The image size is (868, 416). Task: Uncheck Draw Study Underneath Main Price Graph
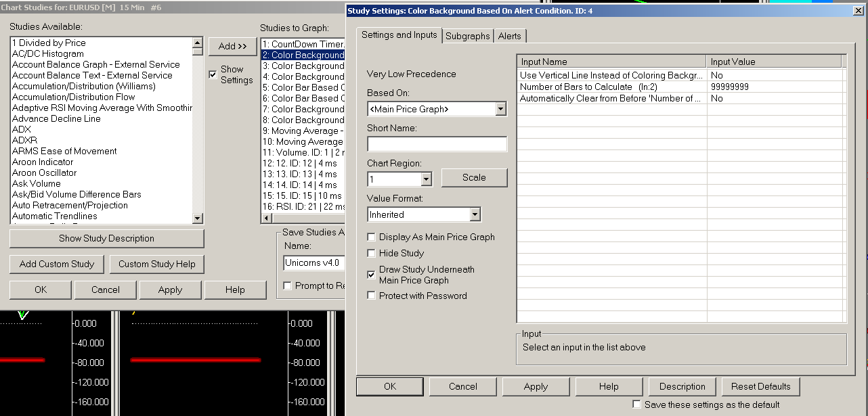371,275
